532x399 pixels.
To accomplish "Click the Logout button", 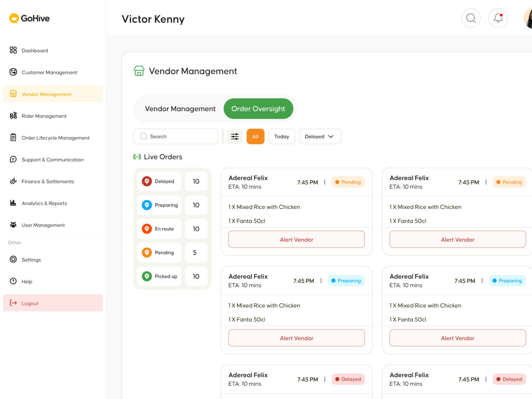I will coord(53,303).
